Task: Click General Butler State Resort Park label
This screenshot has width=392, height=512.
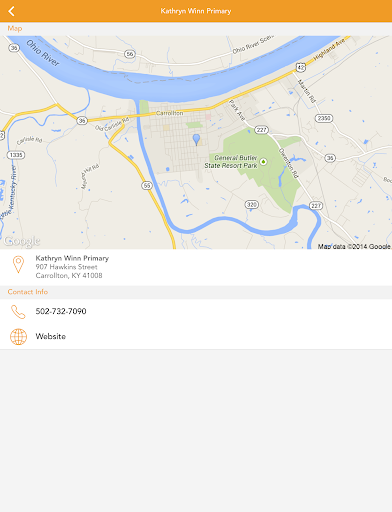Action: pos(231,162)
